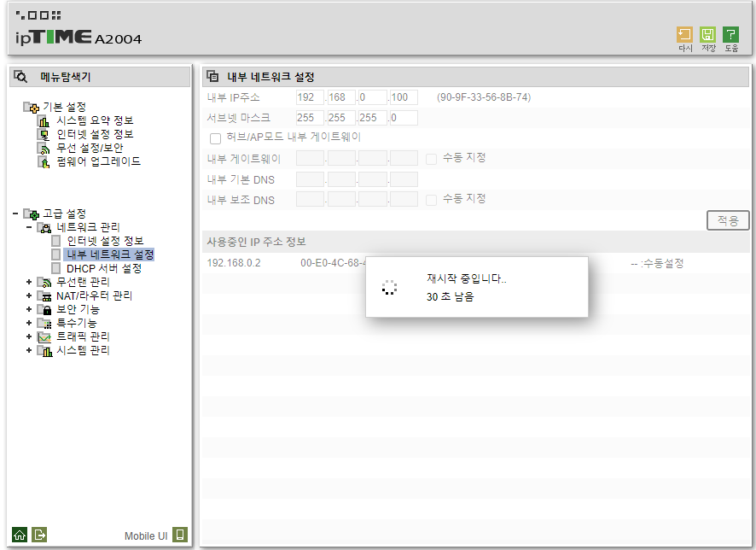Click the page icon beside 내부 네트워크 설정
Screen dimensions: 756x550
56,255
